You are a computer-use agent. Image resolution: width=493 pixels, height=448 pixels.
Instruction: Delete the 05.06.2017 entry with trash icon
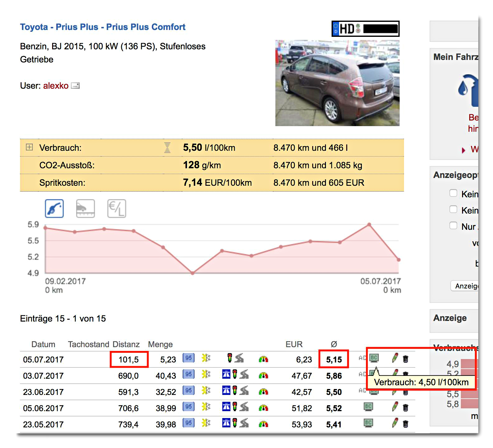(406, 408)
